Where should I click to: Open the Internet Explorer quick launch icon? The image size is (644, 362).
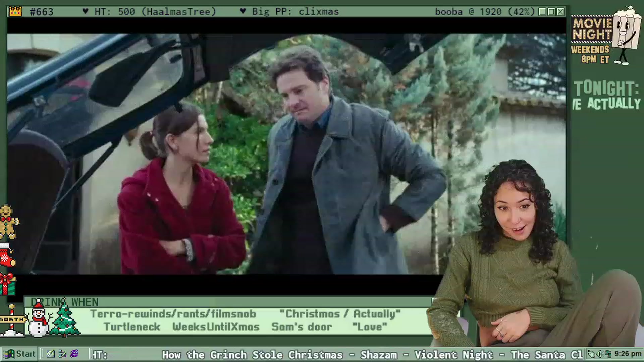pyautogui.click(x=74, y=354)
